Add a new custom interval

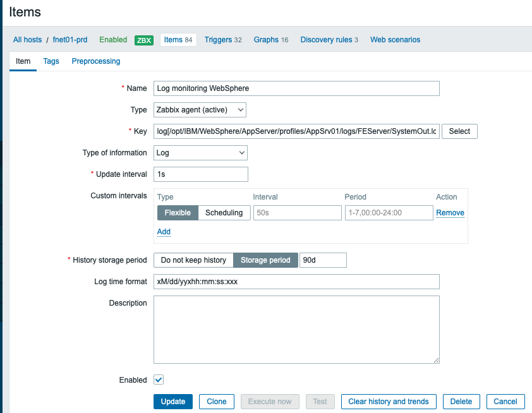point(164,232)
